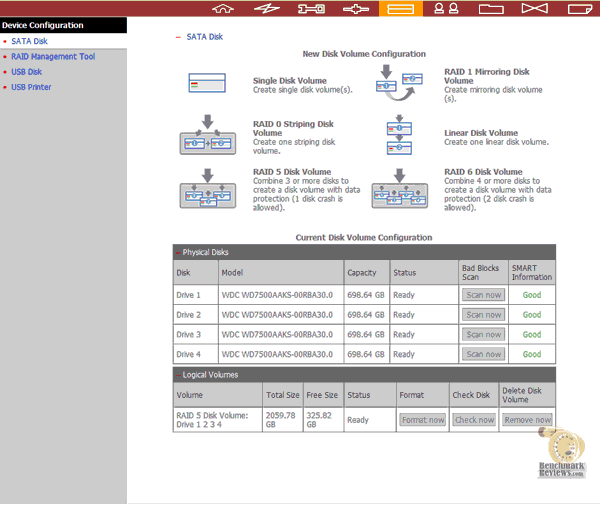
Task: Click the Bad Blocks Scan column header
Action: pyautogui.click(x=483, y=272)
